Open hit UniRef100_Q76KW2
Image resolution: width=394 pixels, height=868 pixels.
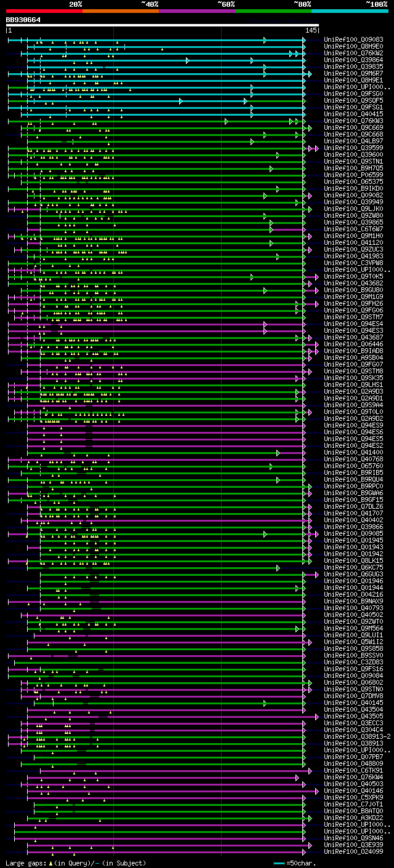(353, 53)
